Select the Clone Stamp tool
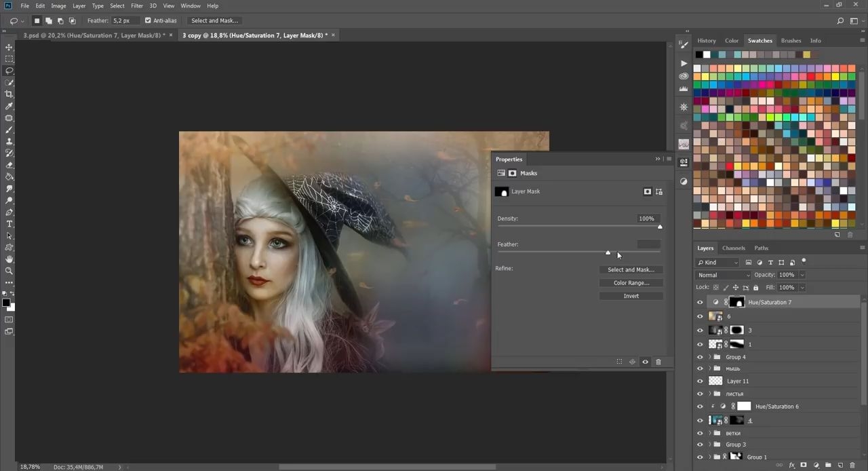 click(x=9, y=141)
